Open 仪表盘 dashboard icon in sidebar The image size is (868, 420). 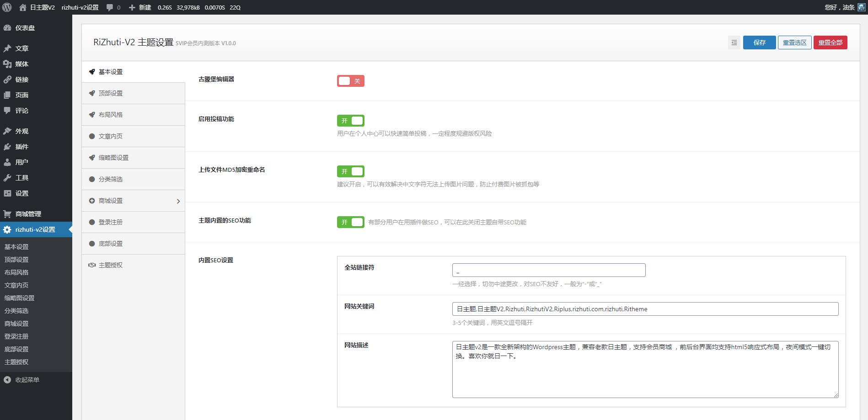click(7, 28)
